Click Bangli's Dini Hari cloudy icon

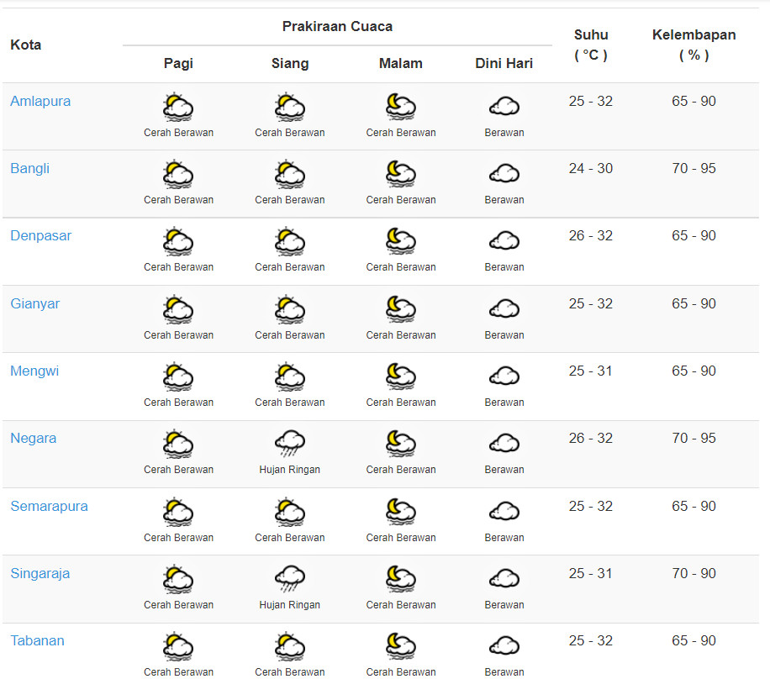click(x=504, y=174)
